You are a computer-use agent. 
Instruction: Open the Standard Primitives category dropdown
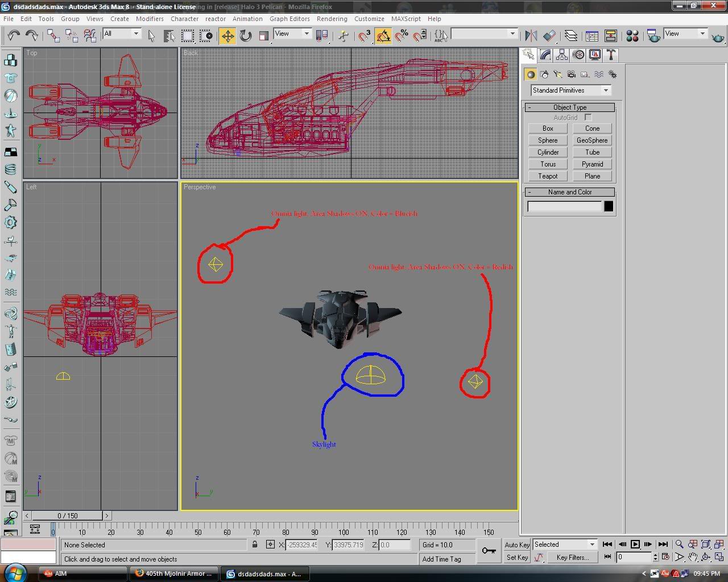click(x=571, y=90)
